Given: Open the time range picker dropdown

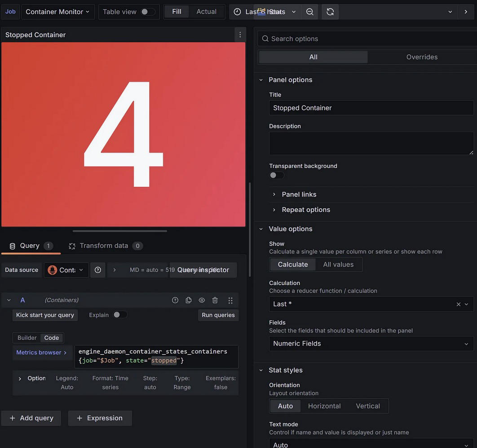Looking at the screenshot, I should click(x=265, y=12).
